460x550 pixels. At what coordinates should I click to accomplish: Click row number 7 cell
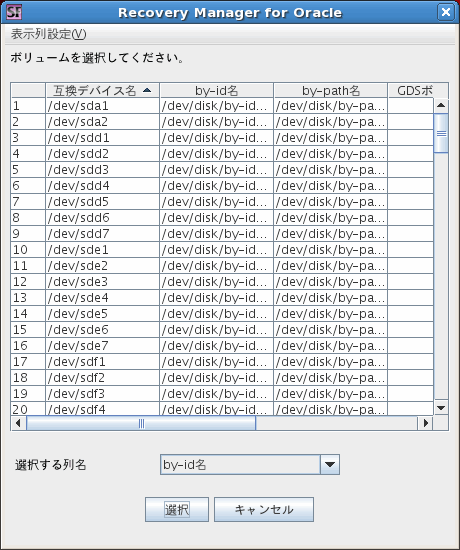coord(28,202)
